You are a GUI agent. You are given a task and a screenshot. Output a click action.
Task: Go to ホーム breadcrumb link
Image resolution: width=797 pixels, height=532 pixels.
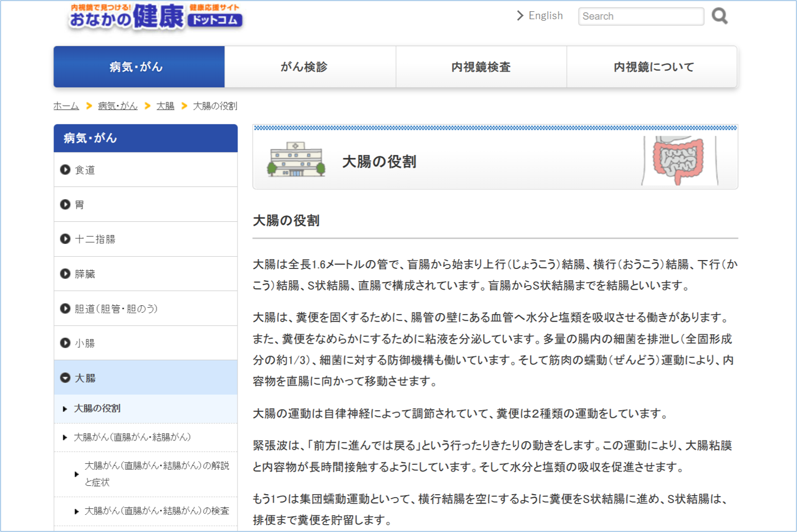coord(66,106)
